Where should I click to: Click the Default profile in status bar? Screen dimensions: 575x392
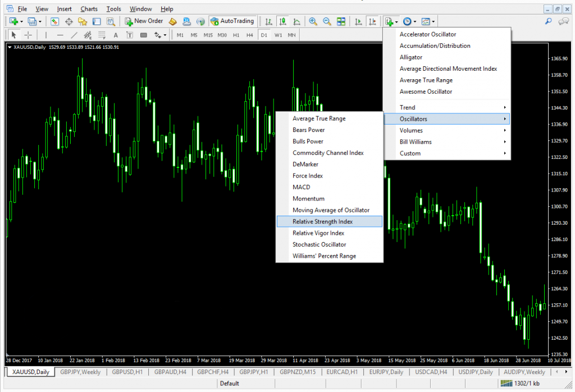tap(230, 383)
